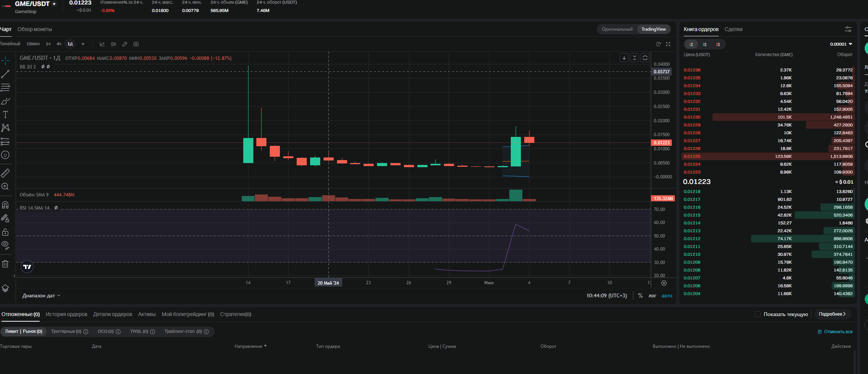This screenshot has height=374, width=868.
Task: Open the Активы tab
Action: [147, 314]
